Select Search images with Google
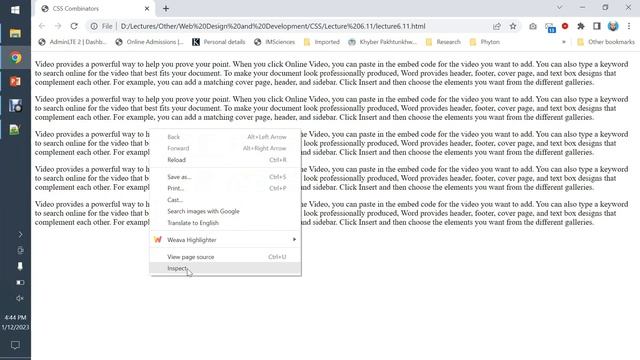The height and width of the screenshot is (360, 640). (225, 211)
